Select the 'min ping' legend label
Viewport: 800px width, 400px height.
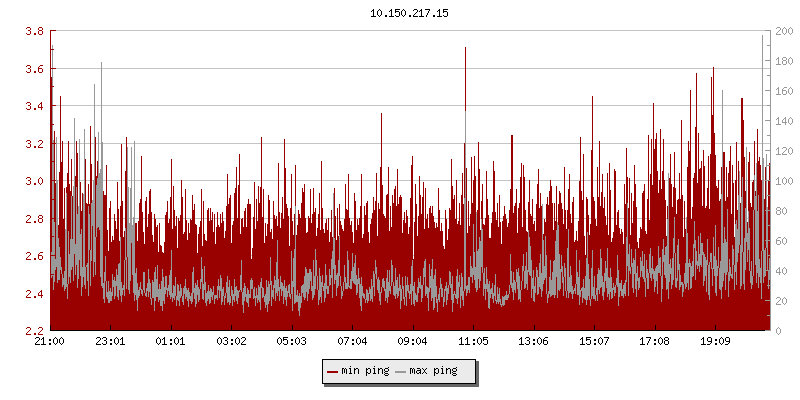click(365, 371)
